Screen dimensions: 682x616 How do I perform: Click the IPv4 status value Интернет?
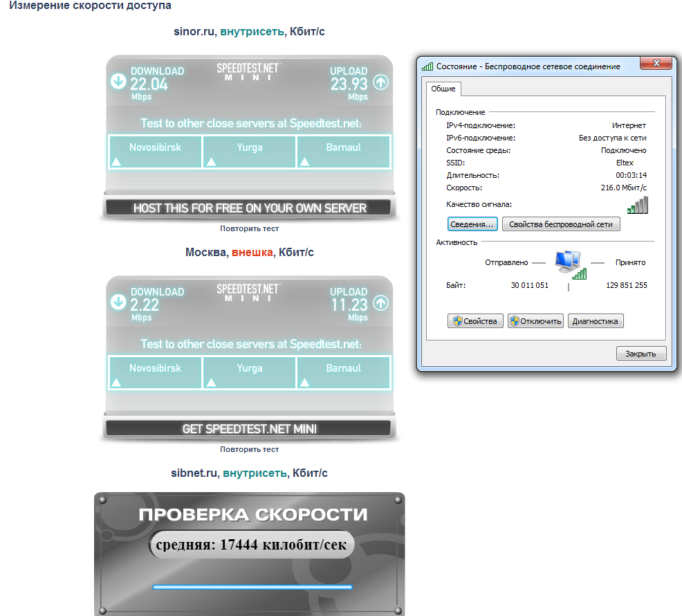[629, 125]
